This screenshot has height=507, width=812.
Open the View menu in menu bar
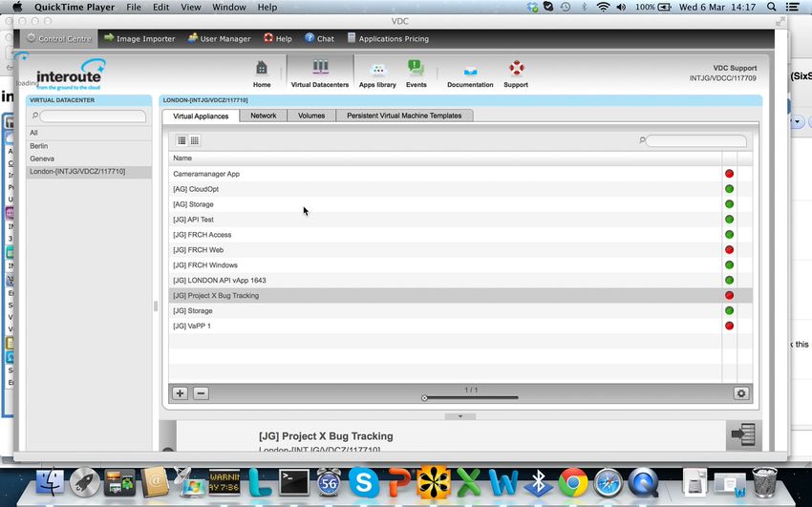pyautogui.click(x=190, y=8)
